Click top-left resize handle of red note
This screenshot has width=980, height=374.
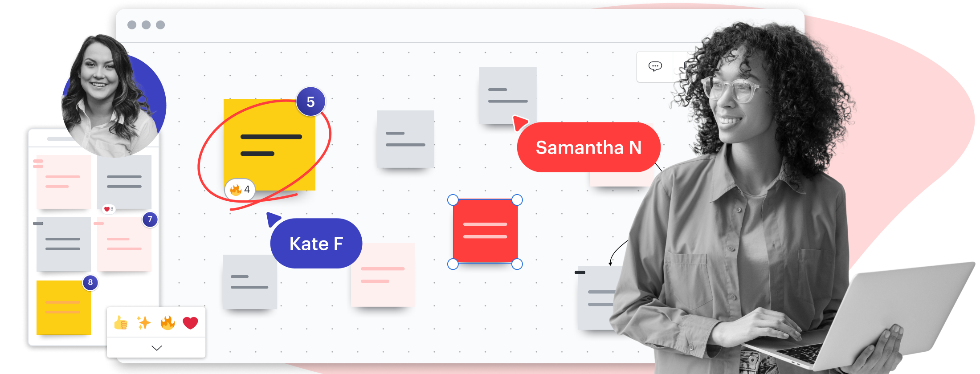(453, 200)
